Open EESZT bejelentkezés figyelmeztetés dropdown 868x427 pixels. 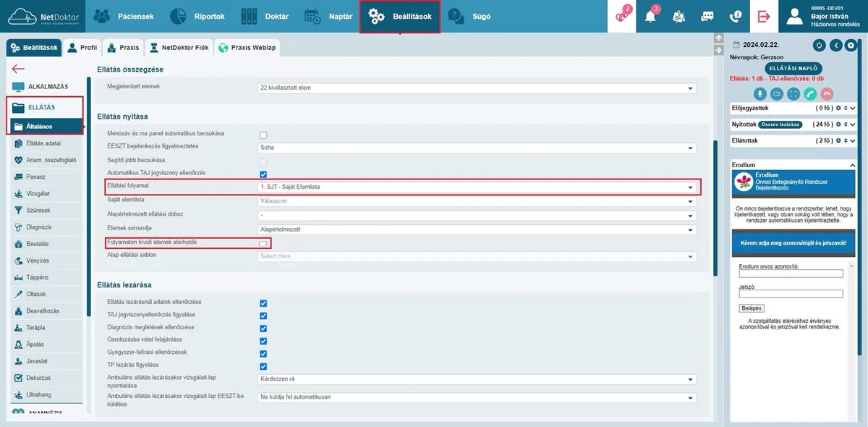tap(477, 148)
